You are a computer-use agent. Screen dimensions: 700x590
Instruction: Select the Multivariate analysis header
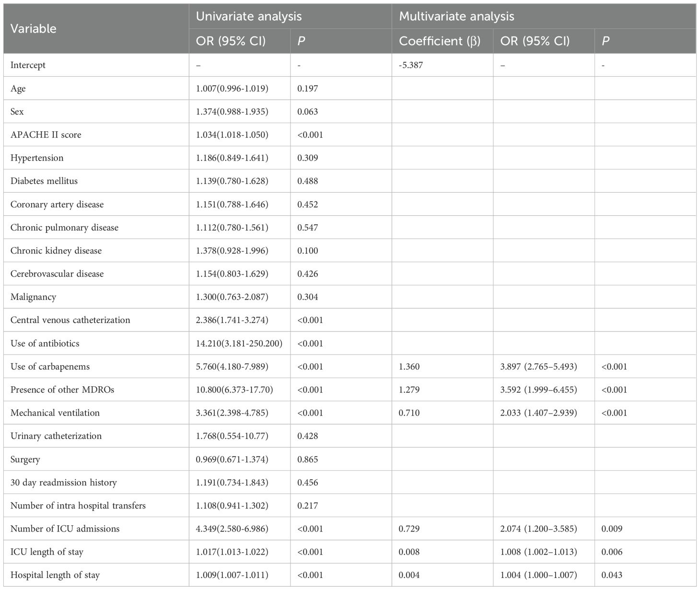456,16
